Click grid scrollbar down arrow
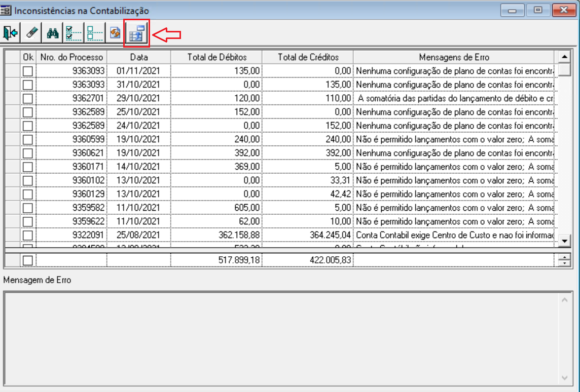 tap(564, 241)
